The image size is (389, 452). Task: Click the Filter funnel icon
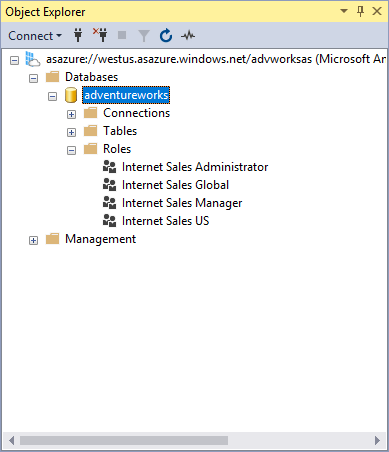coord(144,36)
